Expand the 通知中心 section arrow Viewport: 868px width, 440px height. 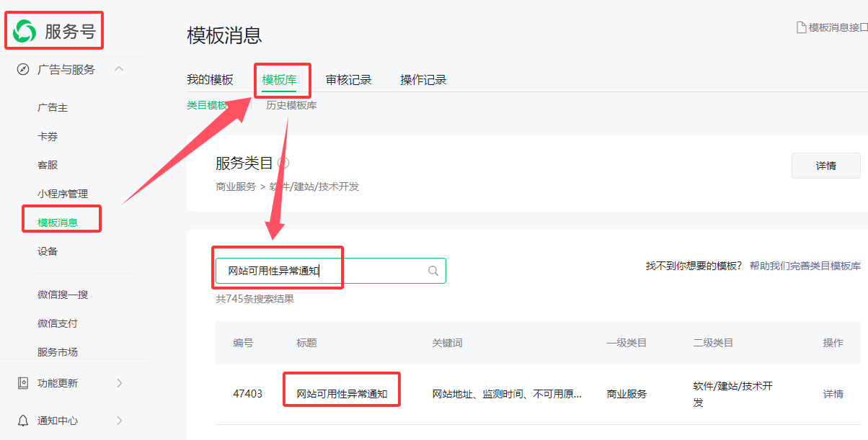point(119,421)
